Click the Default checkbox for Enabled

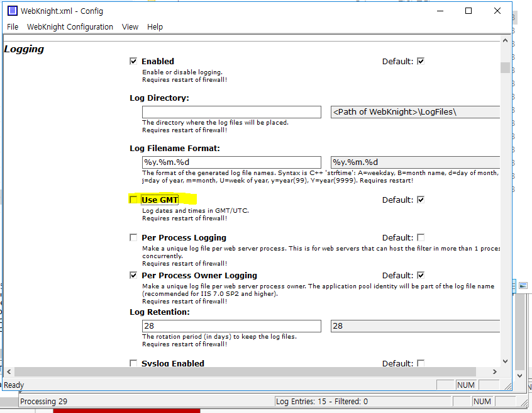coord(421,61)
